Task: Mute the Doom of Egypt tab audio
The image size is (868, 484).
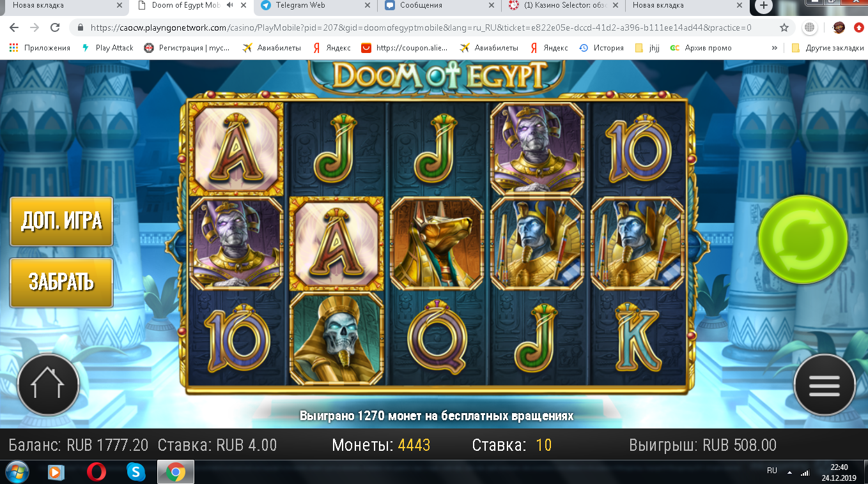Action: coord(229,6)
